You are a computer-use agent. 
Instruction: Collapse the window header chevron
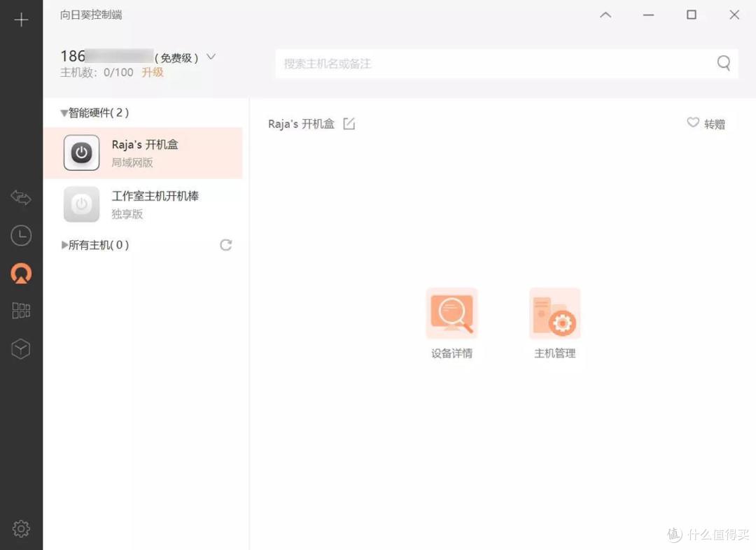(x=605, y=15)
